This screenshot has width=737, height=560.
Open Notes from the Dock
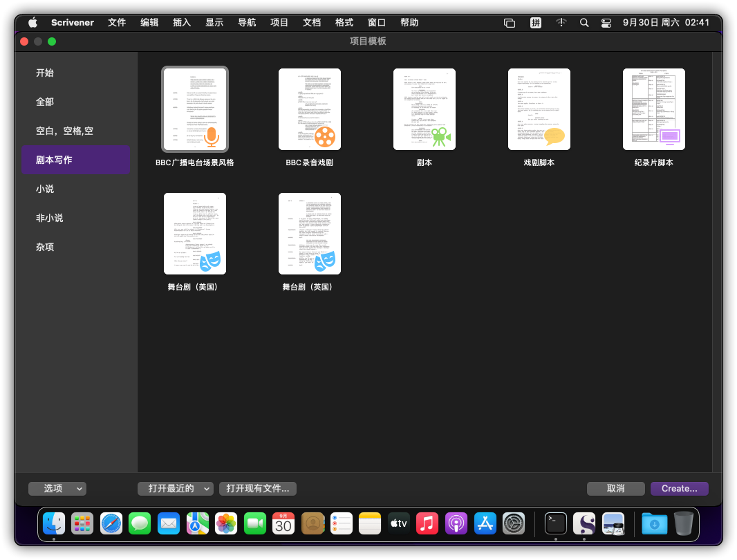(370, 523)
